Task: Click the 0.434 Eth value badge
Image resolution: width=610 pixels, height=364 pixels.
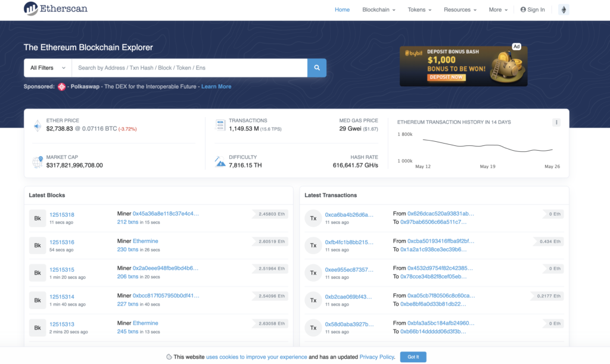Action: click(548, 241)
